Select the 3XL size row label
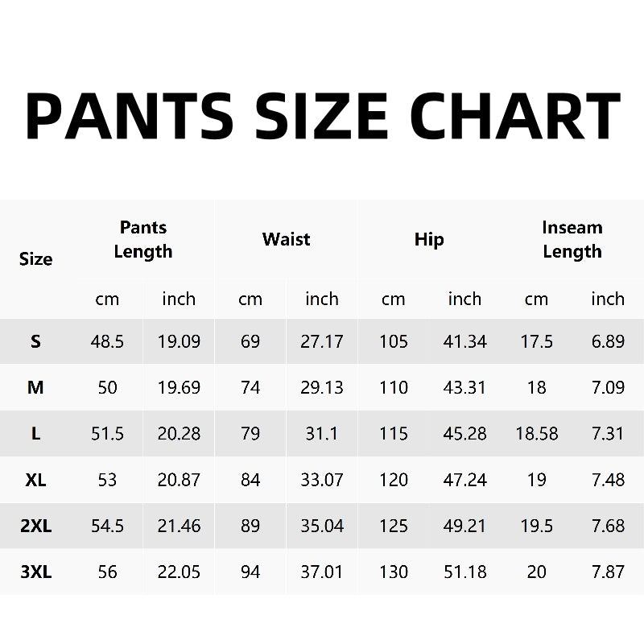644x644 pixels. click(35, 572)
